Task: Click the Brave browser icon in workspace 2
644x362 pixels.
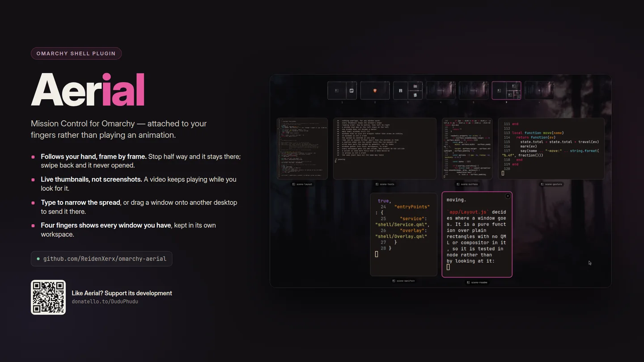Action: coord(375,91)
